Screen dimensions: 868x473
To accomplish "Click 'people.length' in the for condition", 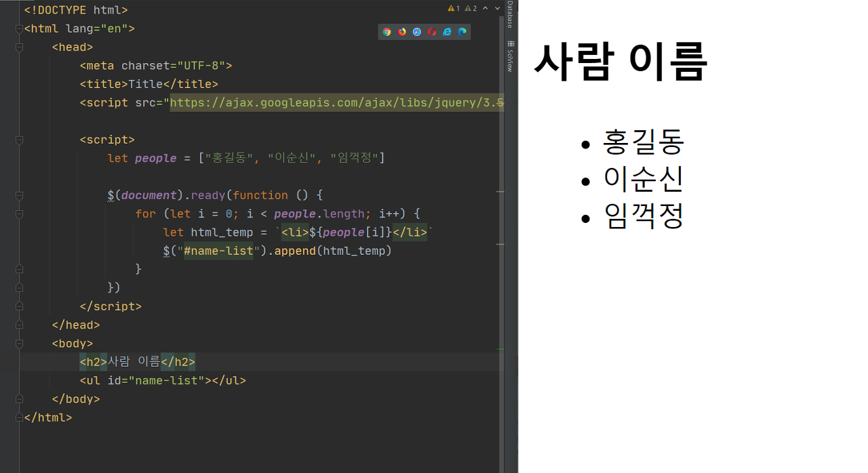I will (319, 213).
